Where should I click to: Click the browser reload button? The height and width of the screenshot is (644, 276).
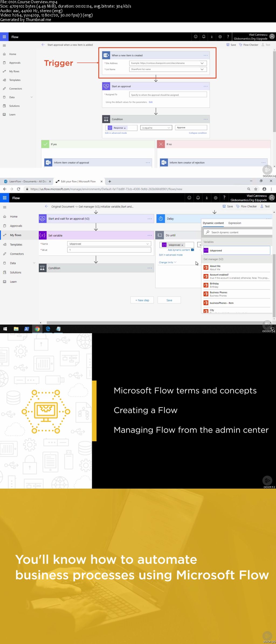19,189
